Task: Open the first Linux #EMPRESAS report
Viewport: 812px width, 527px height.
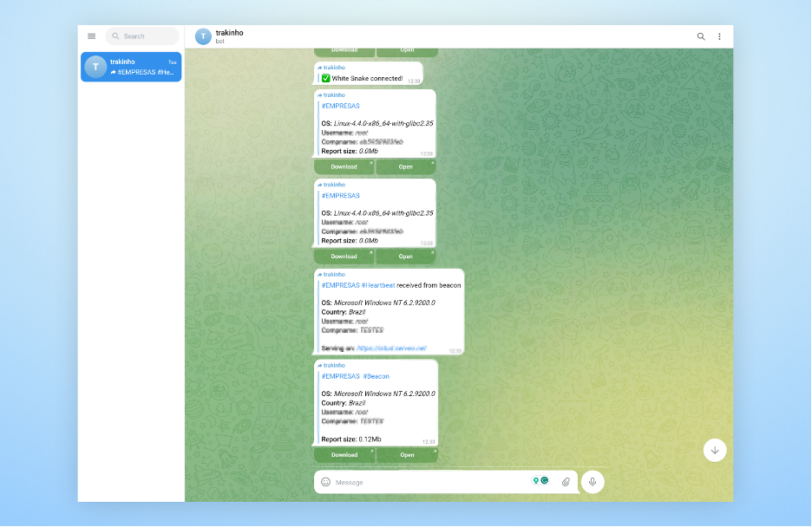Action: [405, 167]
